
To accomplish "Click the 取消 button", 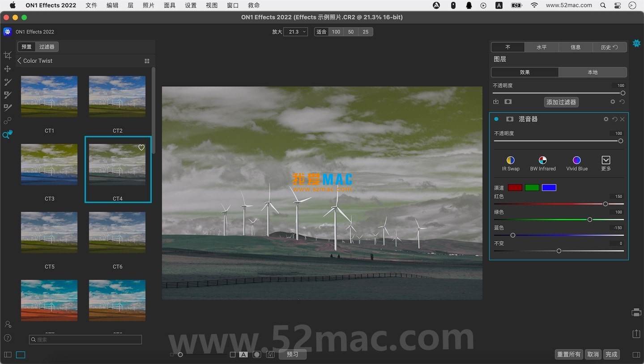I will (593, 354).
